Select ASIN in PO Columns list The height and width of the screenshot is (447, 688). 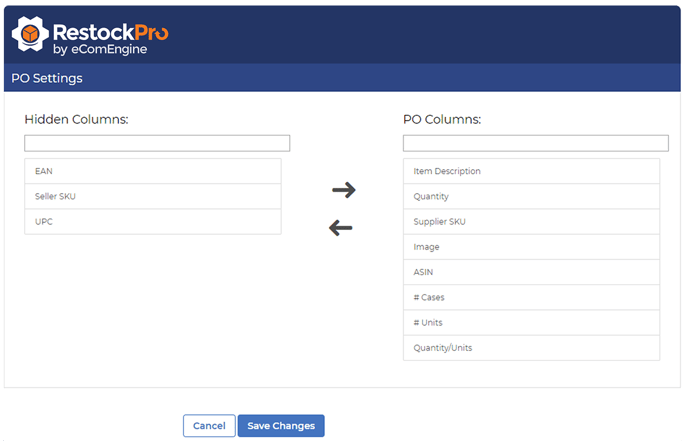tap(531, 271)
